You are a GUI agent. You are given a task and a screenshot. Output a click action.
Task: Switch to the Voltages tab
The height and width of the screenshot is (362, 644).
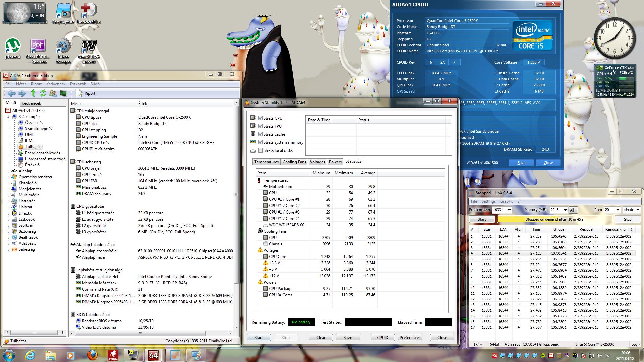[317, 162]
